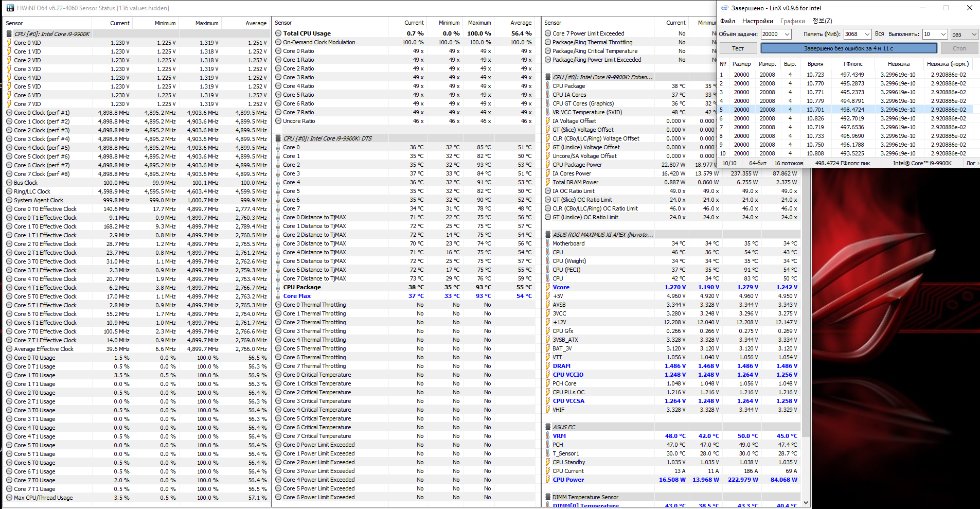Select the "Core 4 Clock (perf #5)" row

coord(137,148)
